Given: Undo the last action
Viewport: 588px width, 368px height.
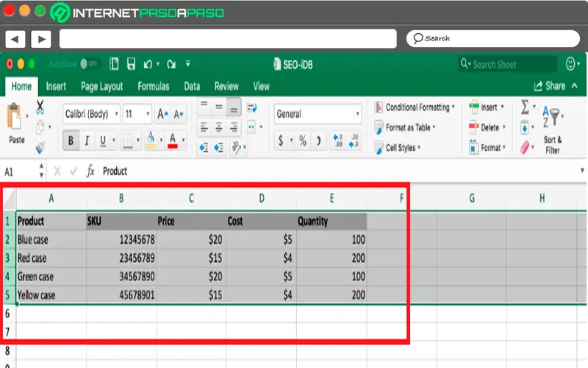Looking at the screenshot, I should click(148, 65).
